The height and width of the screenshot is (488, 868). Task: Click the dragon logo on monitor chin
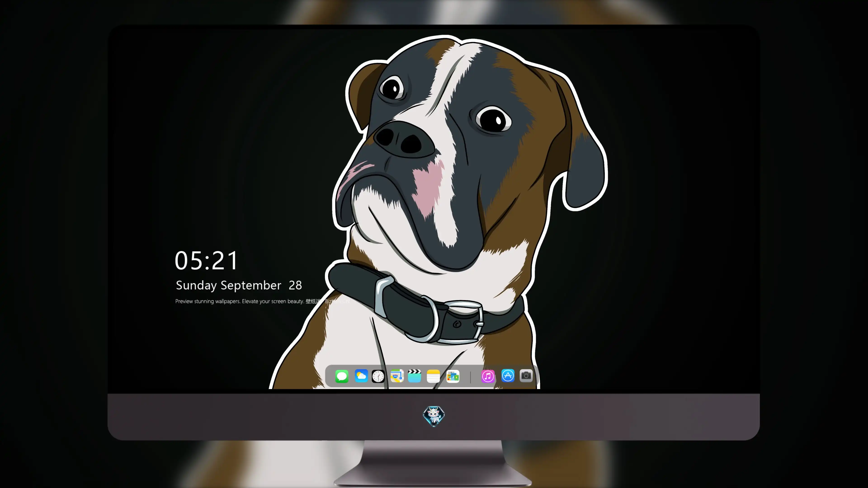434,416
